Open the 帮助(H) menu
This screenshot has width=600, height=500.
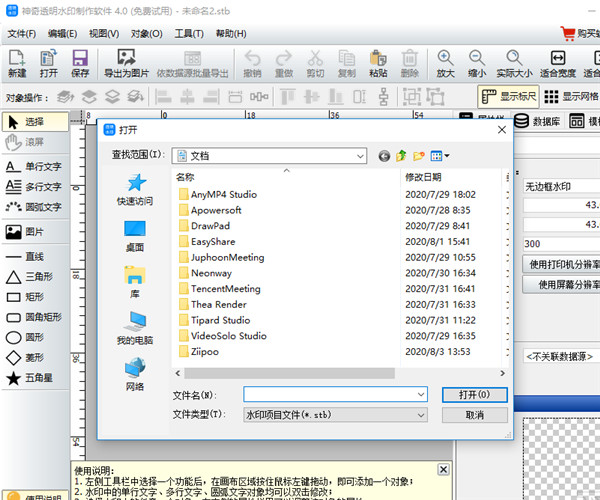tap(231, 34)
